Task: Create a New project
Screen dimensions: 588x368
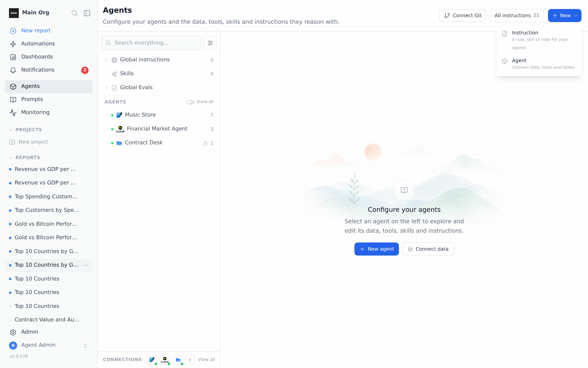Action: 49,142
